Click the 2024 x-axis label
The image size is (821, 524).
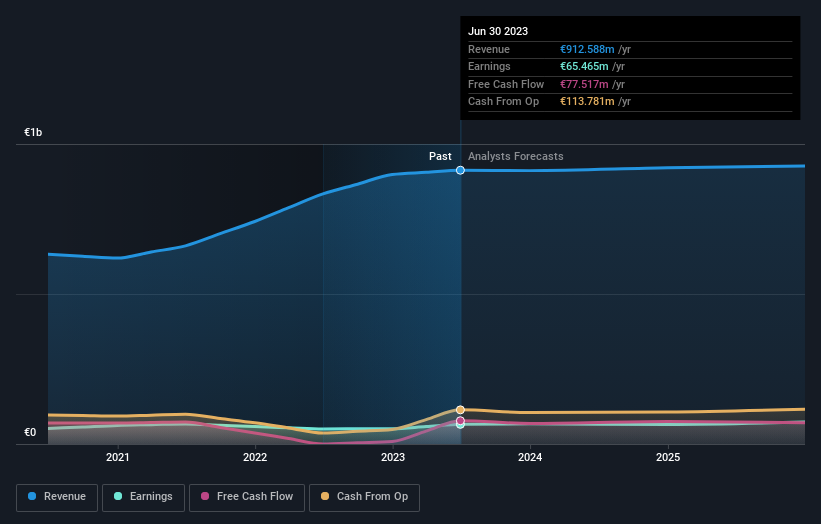530,458
